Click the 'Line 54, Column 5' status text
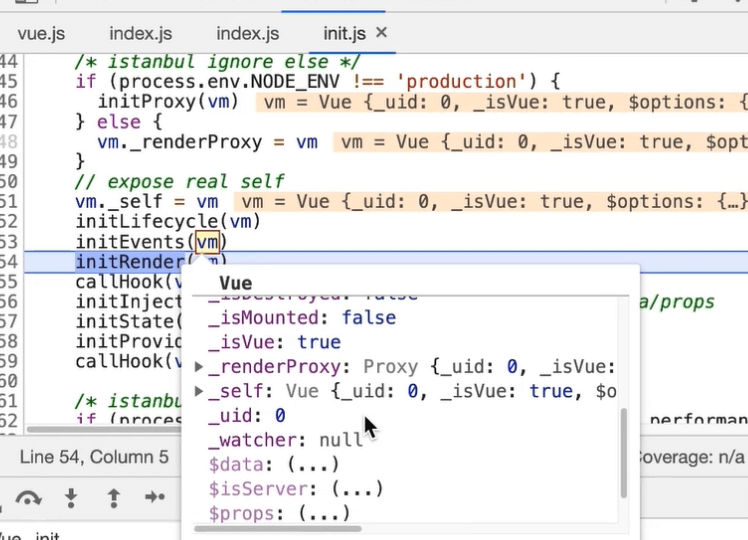This screenshot has width=748, height=540. coord(94,457)
